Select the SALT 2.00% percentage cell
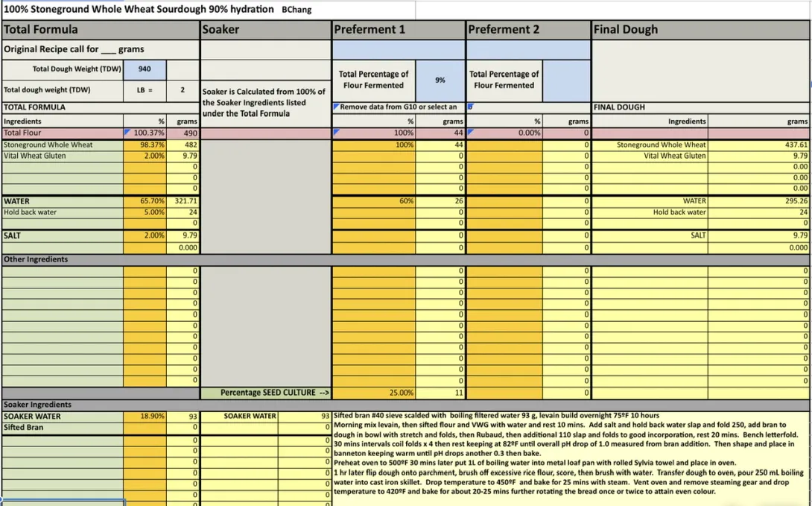This screenshot has height=506, width=812. coord(145,235)
